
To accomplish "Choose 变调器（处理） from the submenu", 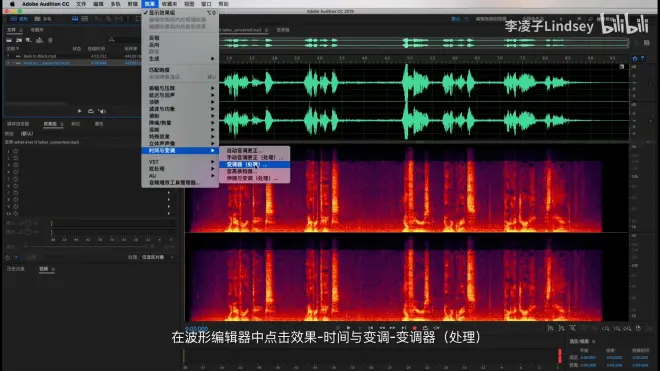I will [x=255, y=164].
